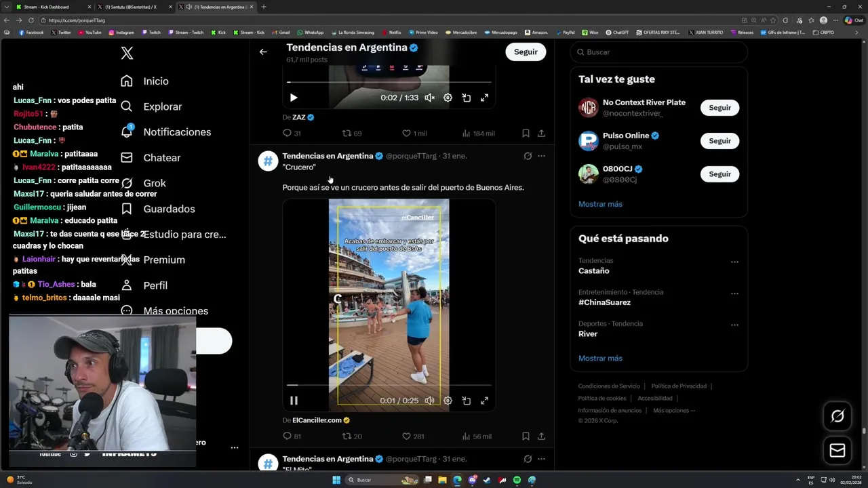Image resolution: width=868 pixels, height=488 pixels.
Task: Open Inicio home page
Action: pyautogui.click(x=144, y=81)
